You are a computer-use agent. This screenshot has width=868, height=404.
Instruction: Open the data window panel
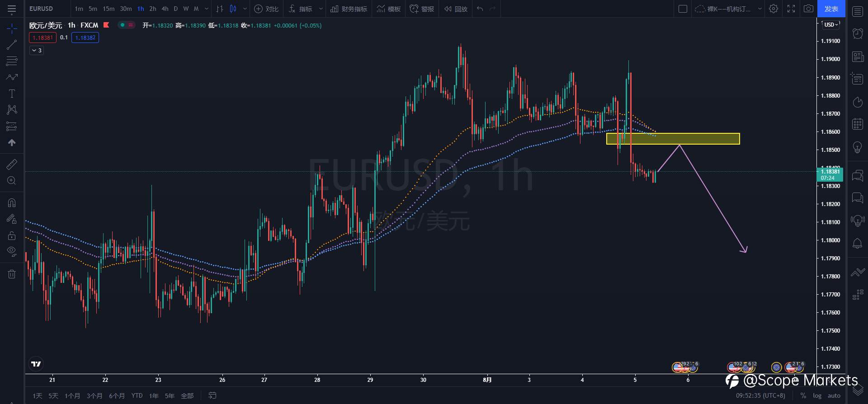point(858,79)
